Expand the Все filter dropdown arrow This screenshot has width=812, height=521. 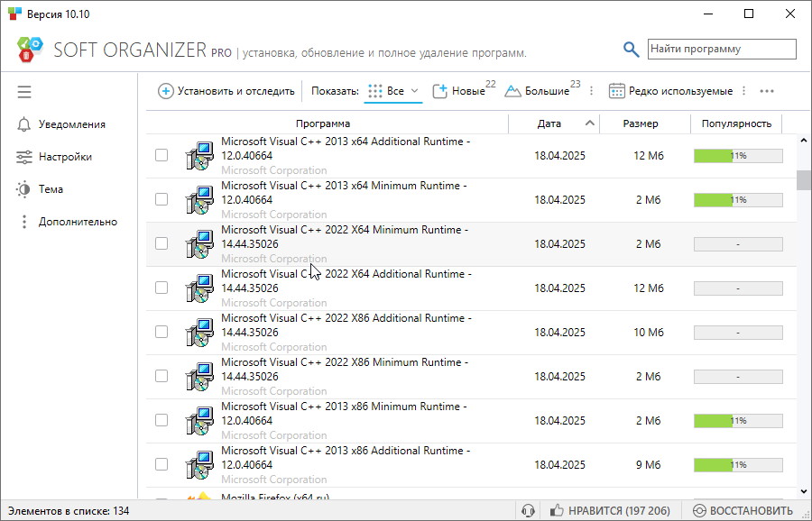tap(414, 91)
